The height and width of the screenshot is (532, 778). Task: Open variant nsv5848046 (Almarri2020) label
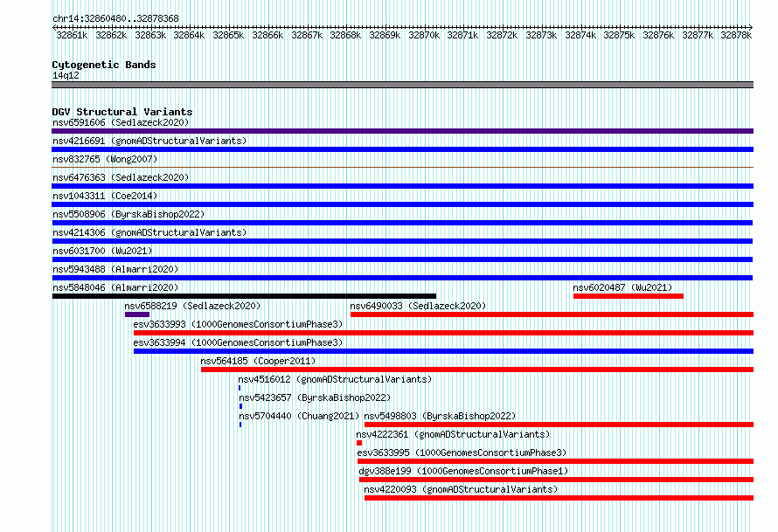(x=115, y=287)
